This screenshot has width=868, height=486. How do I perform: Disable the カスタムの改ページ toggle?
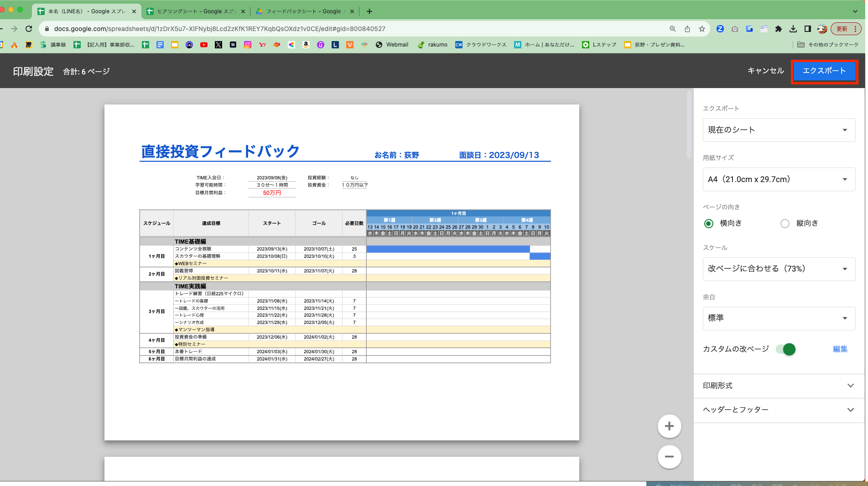pyautogui.click(x=787, y=349)
